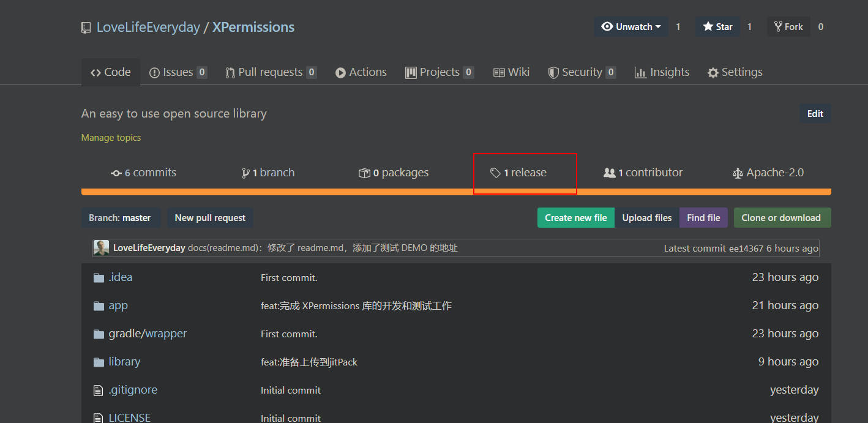
Task: Click the Insights graph icon
Action: [x=640, y=73]
